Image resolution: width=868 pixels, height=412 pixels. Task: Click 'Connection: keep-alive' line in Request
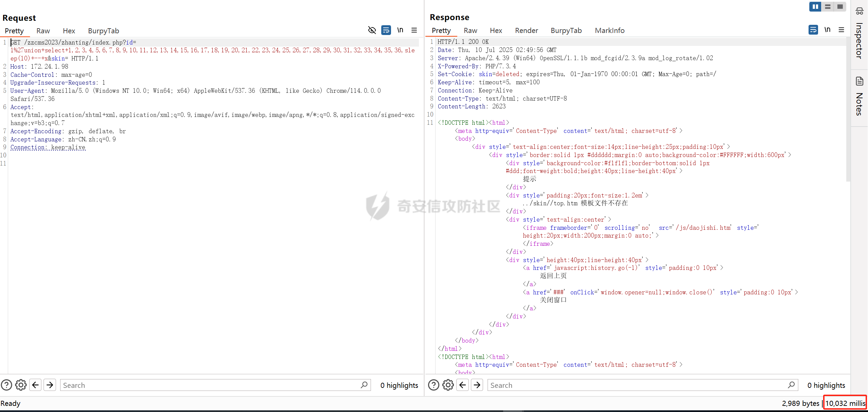tap(48, 148)
